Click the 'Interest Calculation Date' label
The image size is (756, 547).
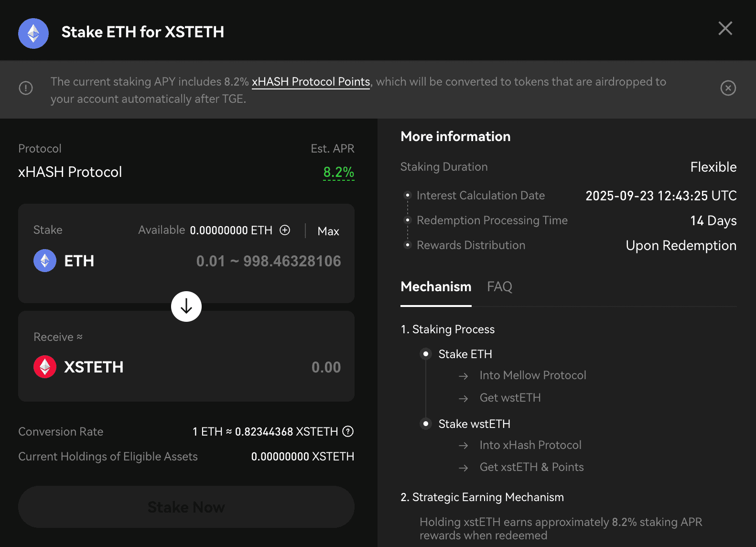coord(481,196)
